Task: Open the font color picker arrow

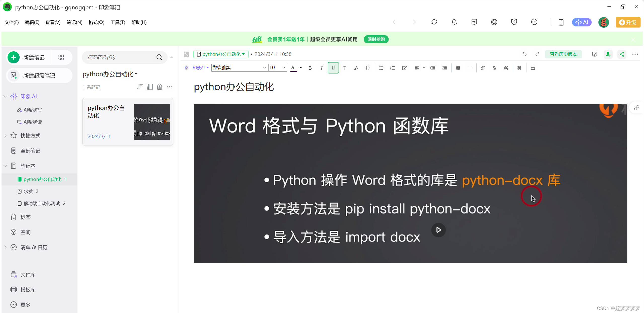Action: pos(300,68)
